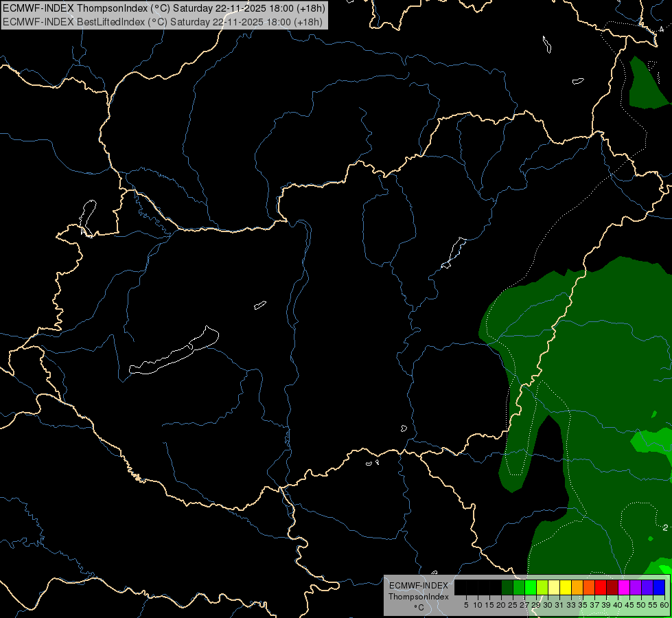Click legend tick label 60
This screenshot has width=672, height=618.
[x=664, y=605]
